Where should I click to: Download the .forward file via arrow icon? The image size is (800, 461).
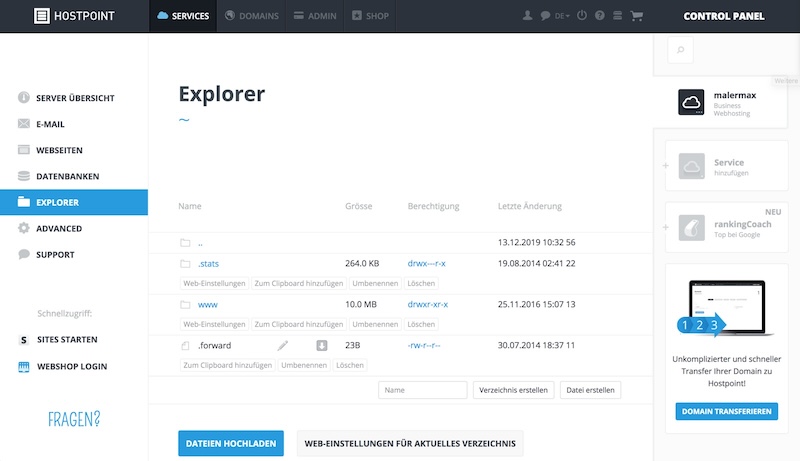321,346
